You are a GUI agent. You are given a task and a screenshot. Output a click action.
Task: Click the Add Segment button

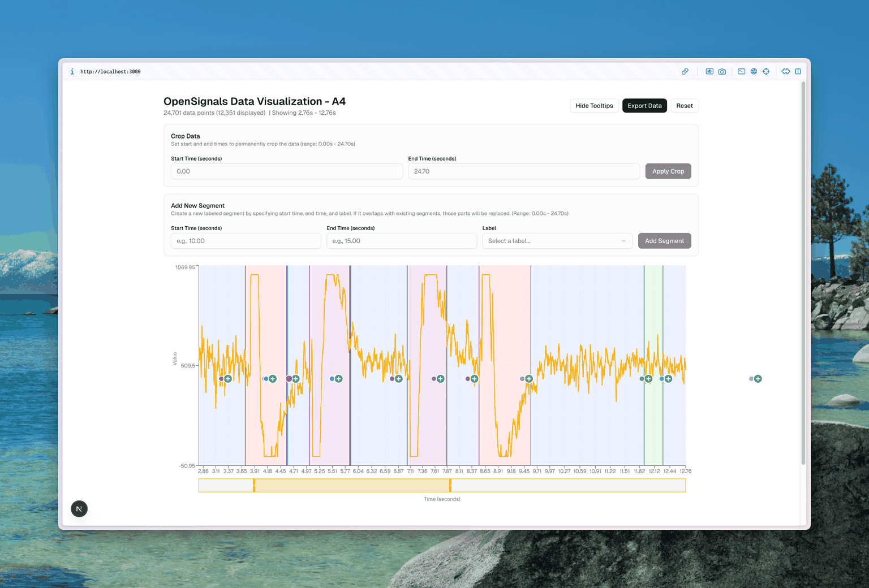[x=665, y=241]
